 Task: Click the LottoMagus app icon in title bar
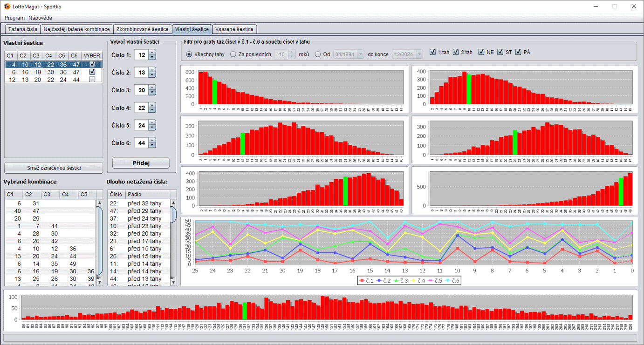(7, 7)
